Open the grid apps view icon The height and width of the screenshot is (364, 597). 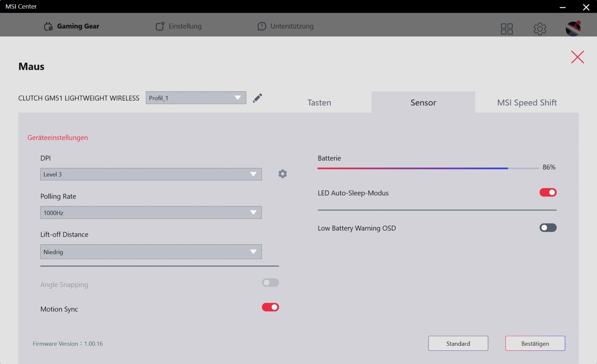[507, 29]
